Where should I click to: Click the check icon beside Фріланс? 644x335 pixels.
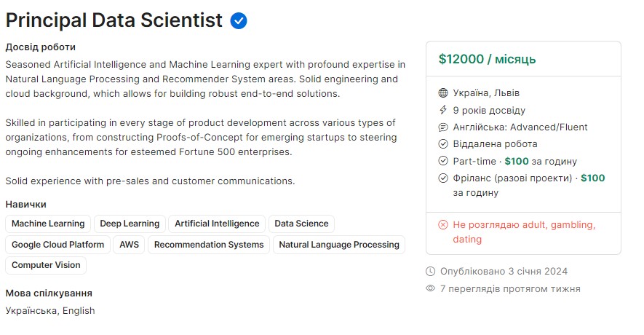(x=442, y=178)
